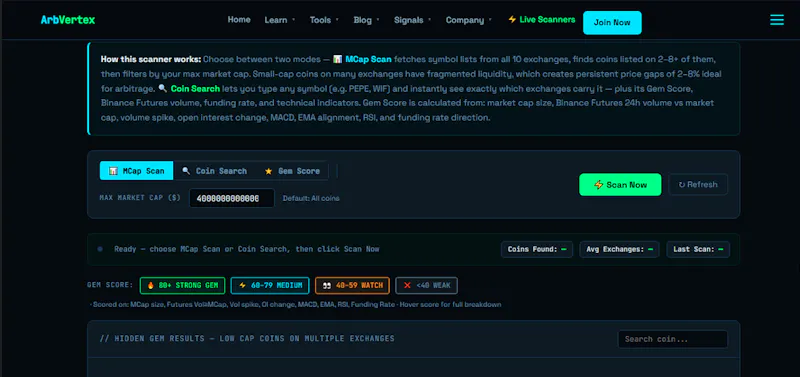Expand the Company menu
This screenshot has width=800, height=377.
468,20
